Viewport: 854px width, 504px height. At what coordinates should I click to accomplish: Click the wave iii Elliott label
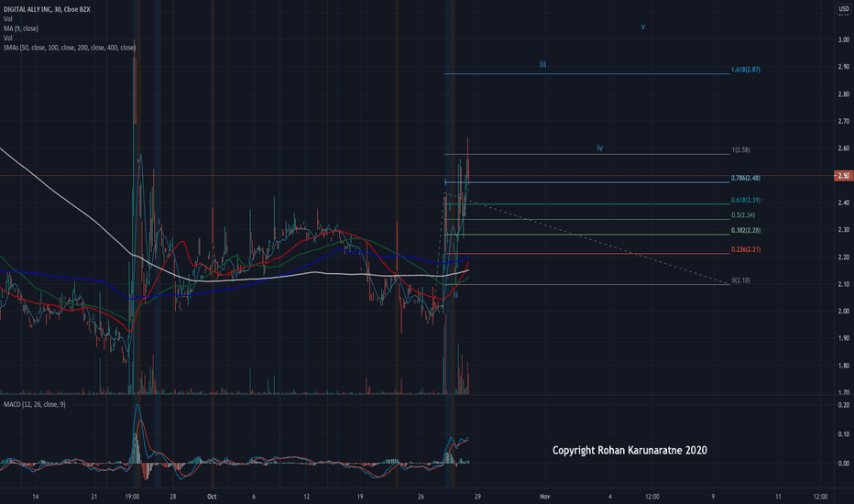point(543,64)
